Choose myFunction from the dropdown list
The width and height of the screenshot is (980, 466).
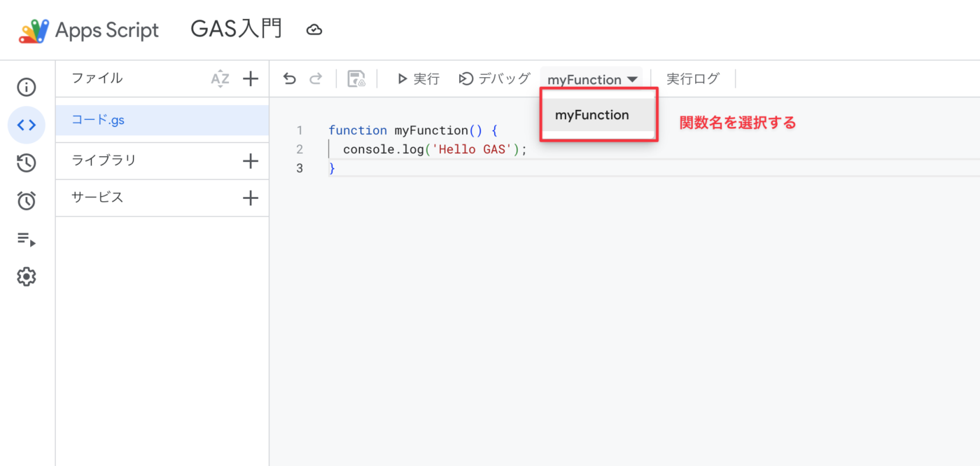pos(592,115)
